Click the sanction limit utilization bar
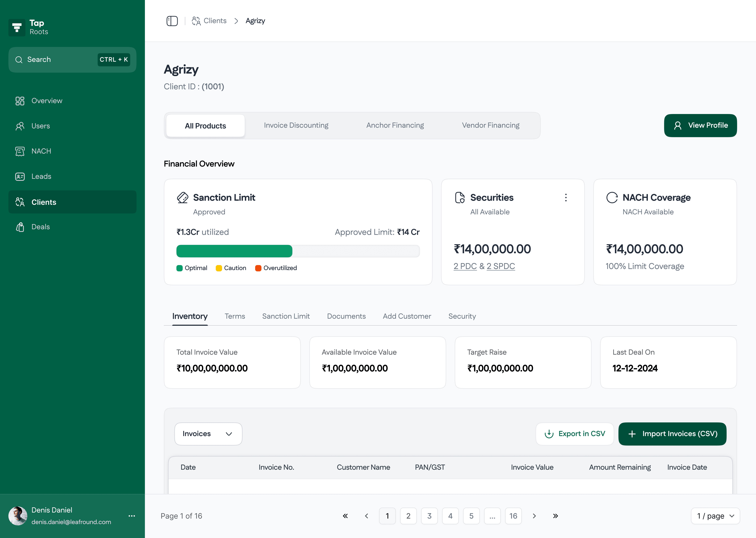Viewport: 756px width, 538px height. click(298, 251)
